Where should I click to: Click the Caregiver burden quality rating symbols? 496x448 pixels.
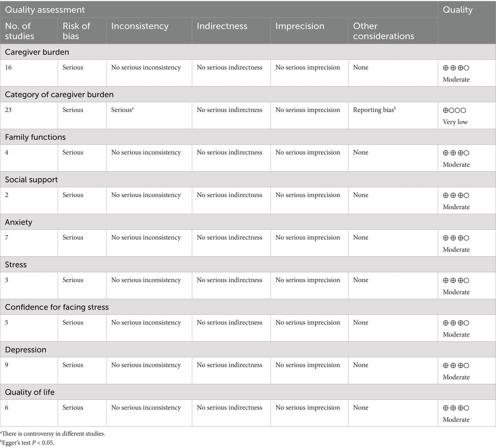click(456, 68)
